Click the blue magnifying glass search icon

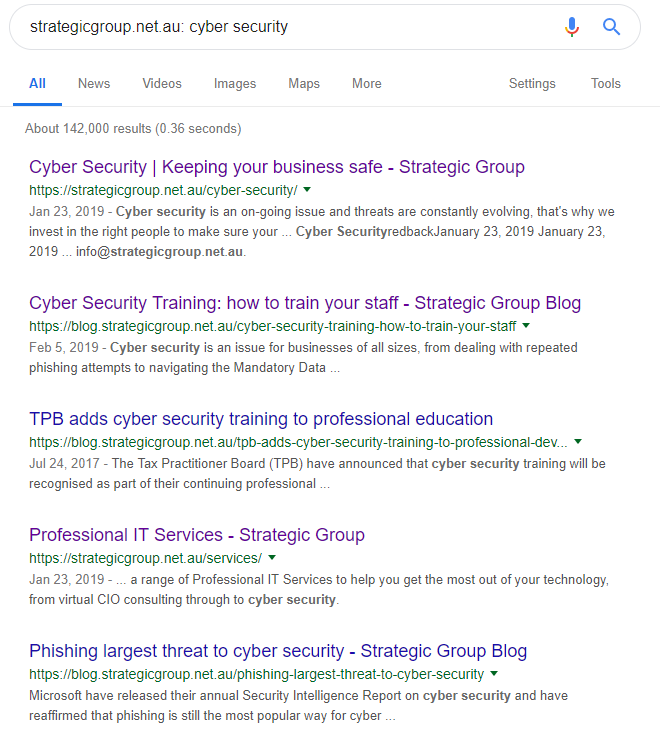611,27
